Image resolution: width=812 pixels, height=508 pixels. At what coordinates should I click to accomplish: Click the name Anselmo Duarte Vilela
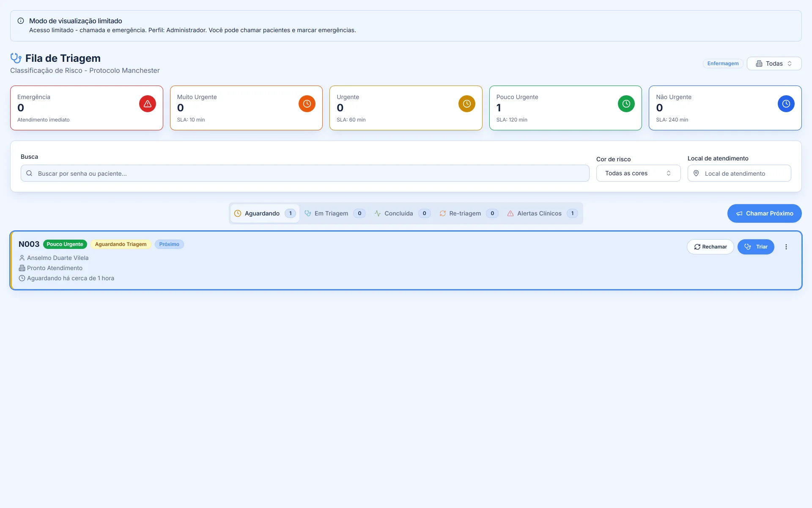click(58, 258)
